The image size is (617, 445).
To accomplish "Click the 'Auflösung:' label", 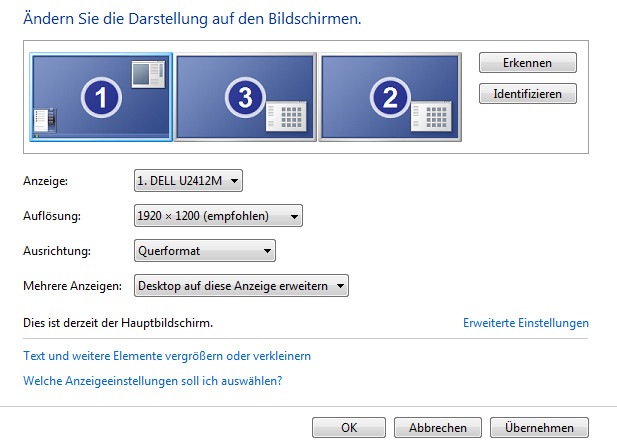I will [52, 216].
